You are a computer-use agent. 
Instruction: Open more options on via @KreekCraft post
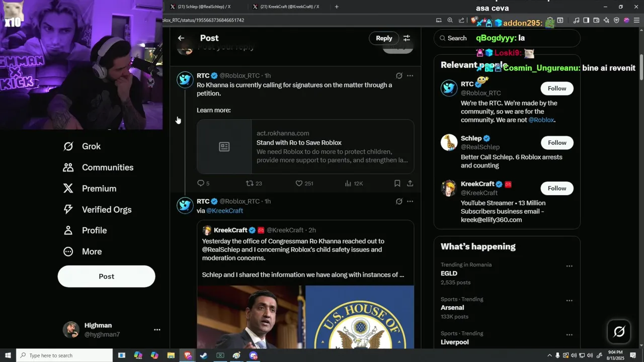[x=410, y=201]
